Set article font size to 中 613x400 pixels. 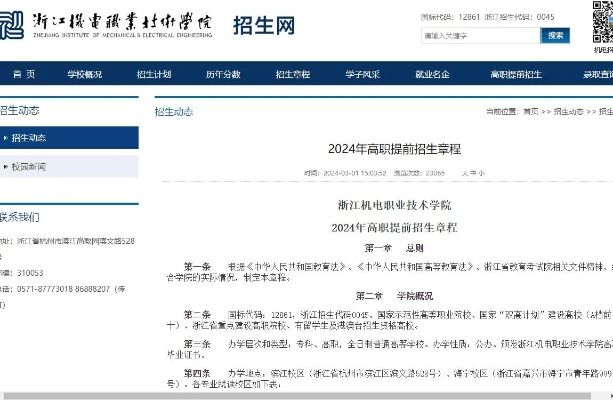click(x=472, y=173)
